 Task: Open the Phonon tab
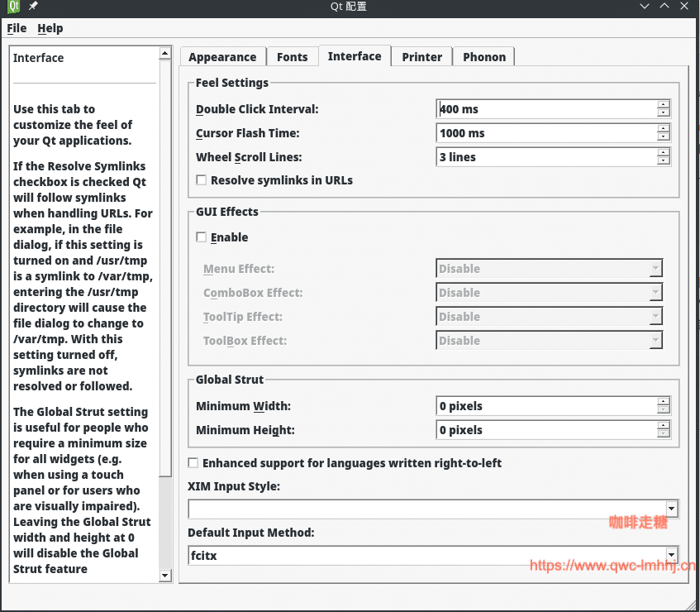click(484, 57)
